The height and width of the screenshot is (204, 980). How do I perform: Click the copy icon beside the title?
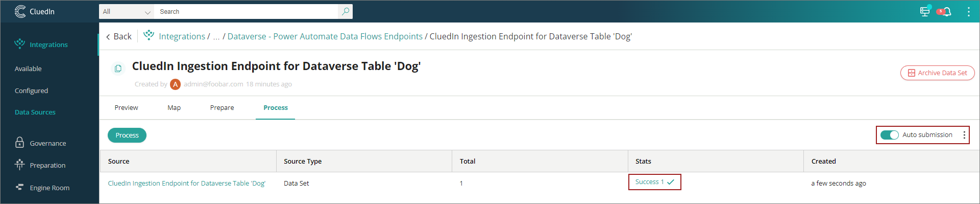(x=118, y=69)
